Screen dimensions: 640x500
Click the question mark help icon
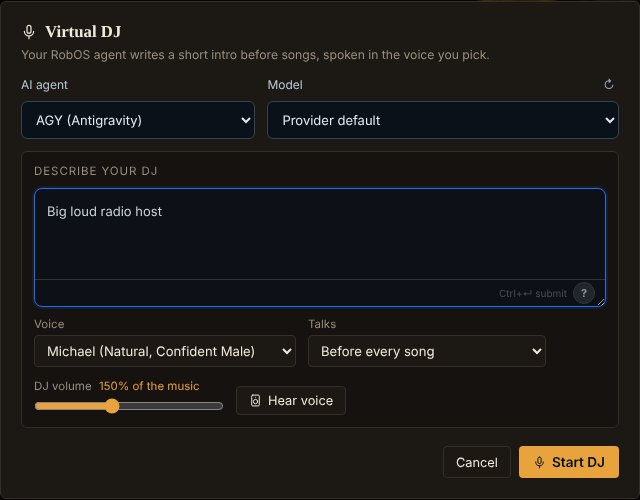584,293
